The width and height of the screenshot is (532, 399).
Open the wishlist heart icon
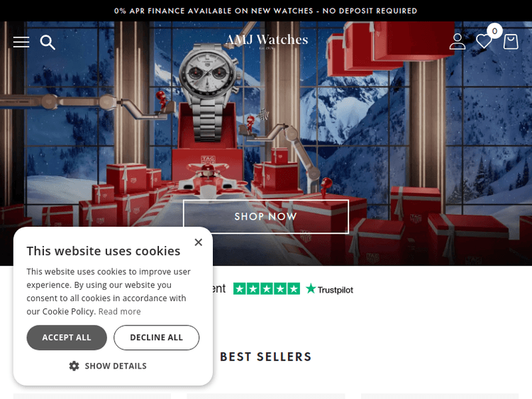(484, 42)
